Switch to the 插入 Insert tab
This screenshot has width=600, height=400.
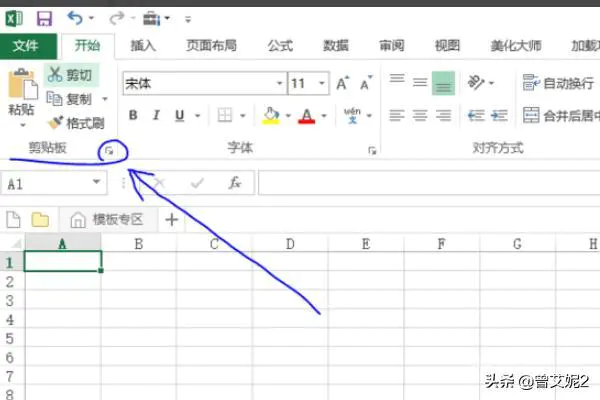(143, 46)
